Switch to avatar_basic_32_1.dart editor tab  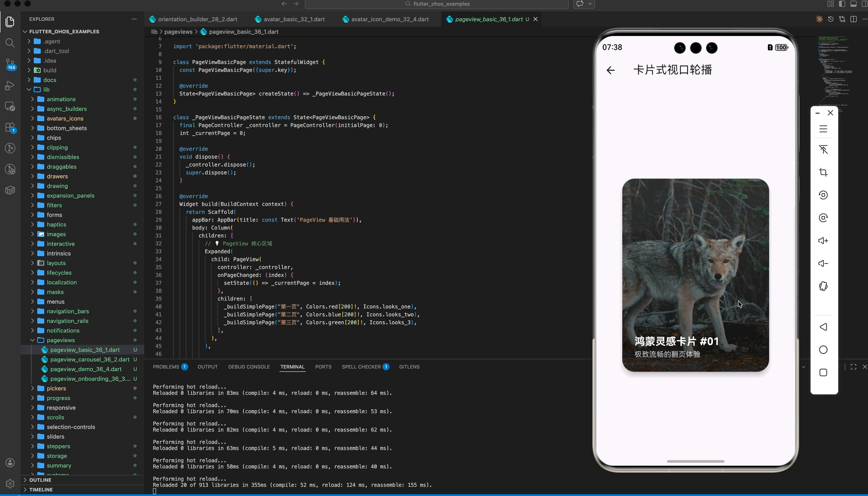[294, 19]
